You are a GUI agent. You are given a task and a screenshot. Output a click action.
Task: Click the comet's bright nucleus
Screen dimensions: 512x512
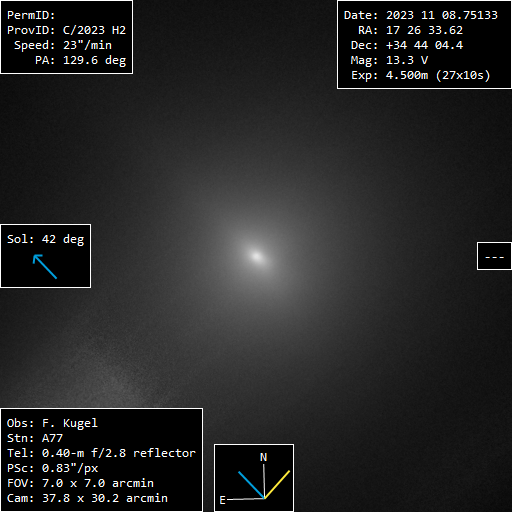[x=256, y=256]
